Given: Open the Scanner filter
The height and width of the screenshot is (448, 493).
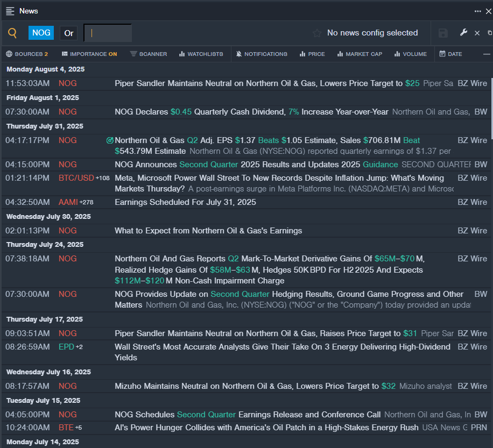Looking at the screenshot, I should (149, 54).
